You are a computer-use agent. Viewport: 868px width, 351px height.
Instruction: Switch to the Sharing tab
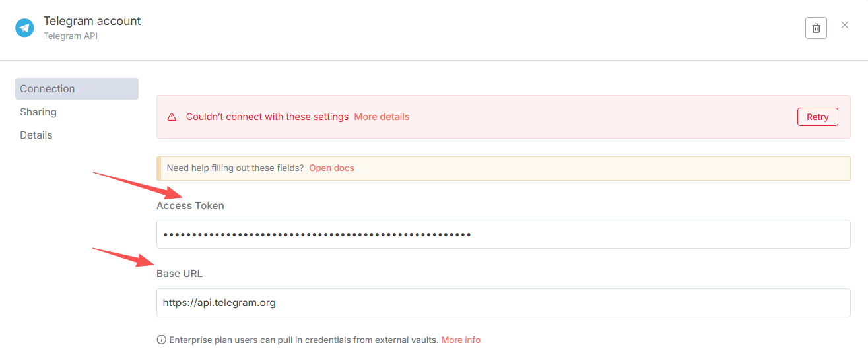[38, 112]
